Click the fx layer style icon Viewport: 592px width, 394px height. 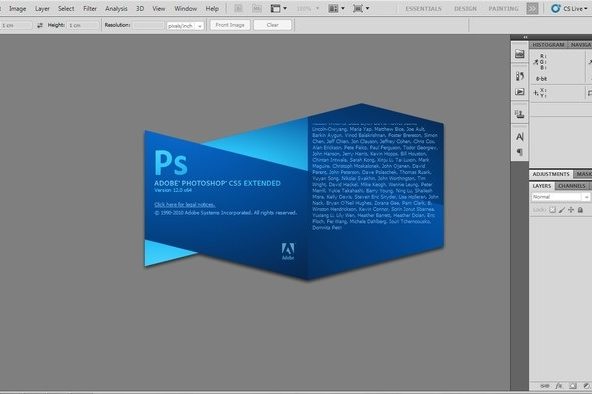[x=559, y=386]
